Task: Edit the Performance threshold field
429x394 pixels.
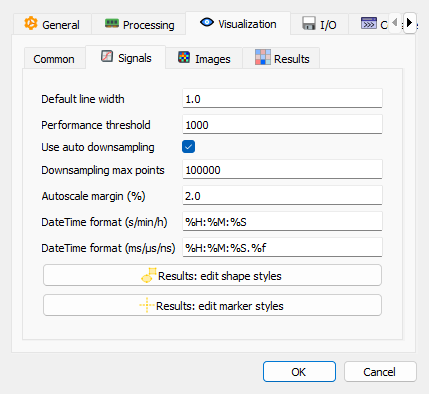Action: (x=282, y=125)
